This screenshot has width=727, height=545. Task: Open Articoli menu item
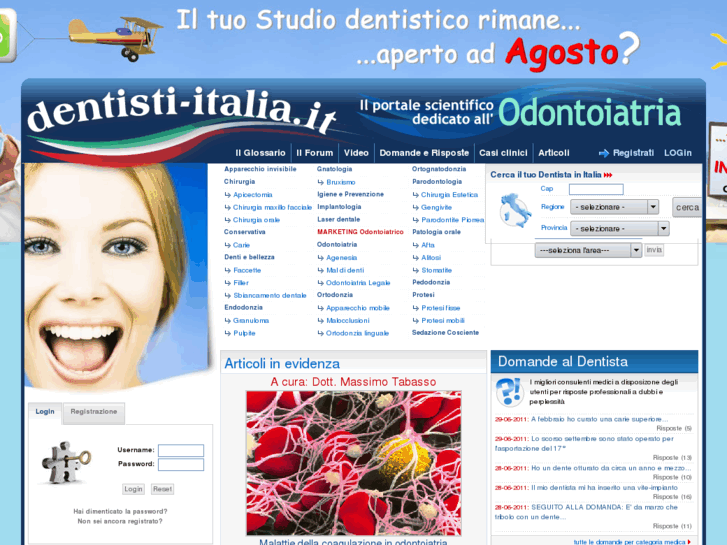[x=554, y=153]
